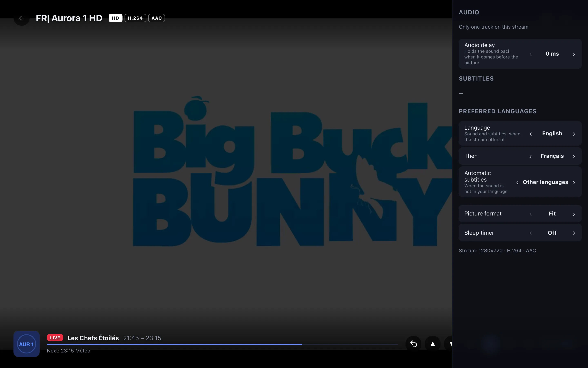
Task: Select next preferred Language after English
Action: click(x=574, y=134)
